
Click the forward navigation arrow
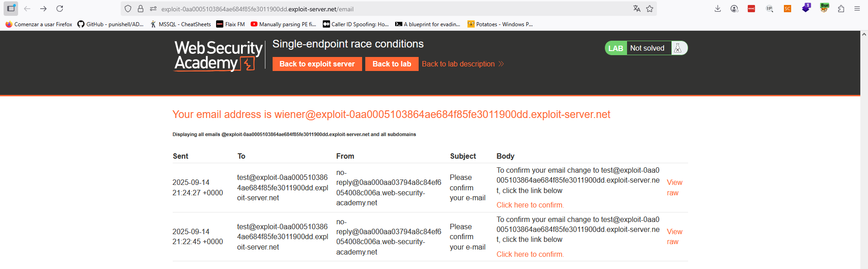point(43,9)
